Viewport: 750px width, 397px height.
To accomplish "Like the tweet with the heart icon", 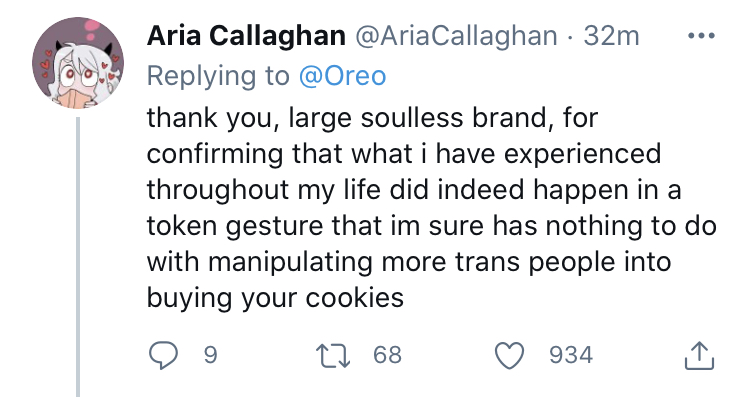I will (509, 356).
